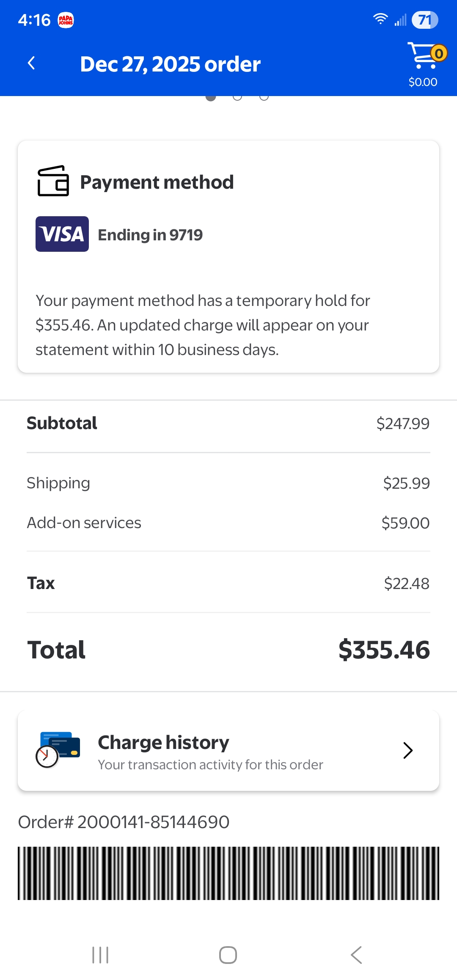Tap the wallet icon beside Payment method
Image resolution: width=457 pixels, height=980 pixels.
[x=53, y=181]
